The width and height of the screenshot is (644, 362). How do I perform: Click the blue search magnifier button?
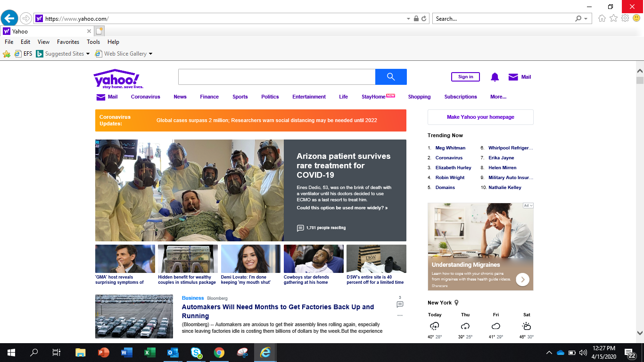pyautogui.click(x=390, y=77)
